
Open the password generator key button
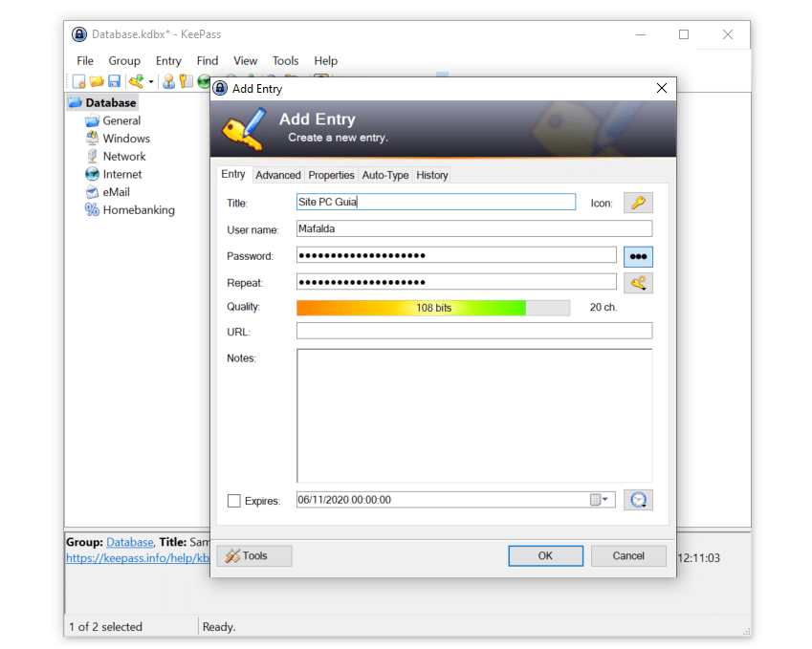(638, 283)
